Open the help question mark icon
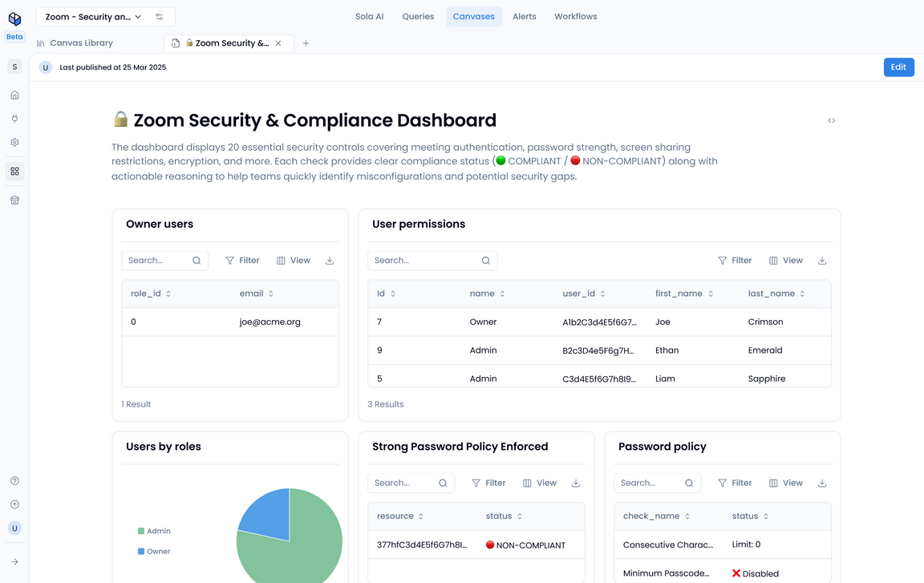 coord(14,480)
